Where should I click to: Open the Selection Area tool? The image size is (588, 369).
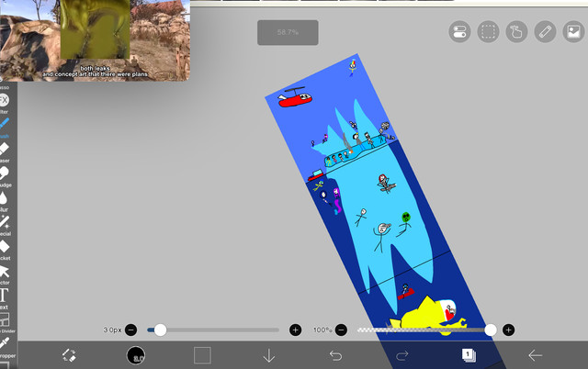pos(488,32)
